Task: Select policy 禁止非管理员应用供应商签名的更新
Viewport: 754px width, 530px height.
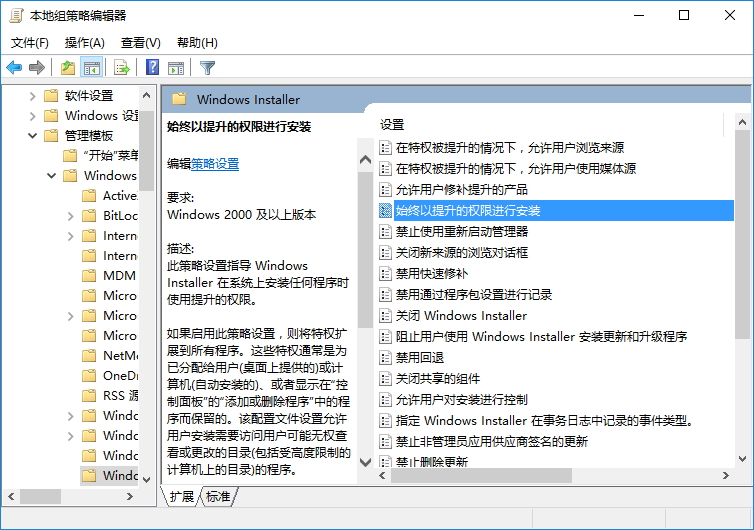Action: tap(491, 442)
